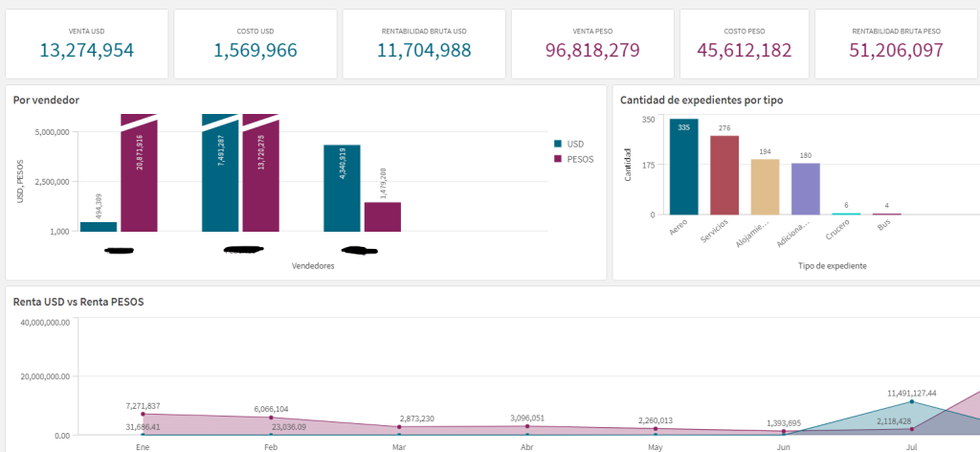This screenshot has width=980, height=452.
Task: Select the Jul PESOS data point 2,118,428
Action: (911, 429)
